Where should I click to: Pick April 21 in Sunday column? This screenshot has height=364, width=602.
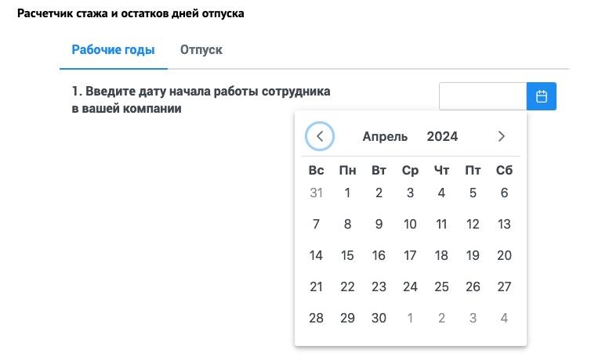coord(316,287)
